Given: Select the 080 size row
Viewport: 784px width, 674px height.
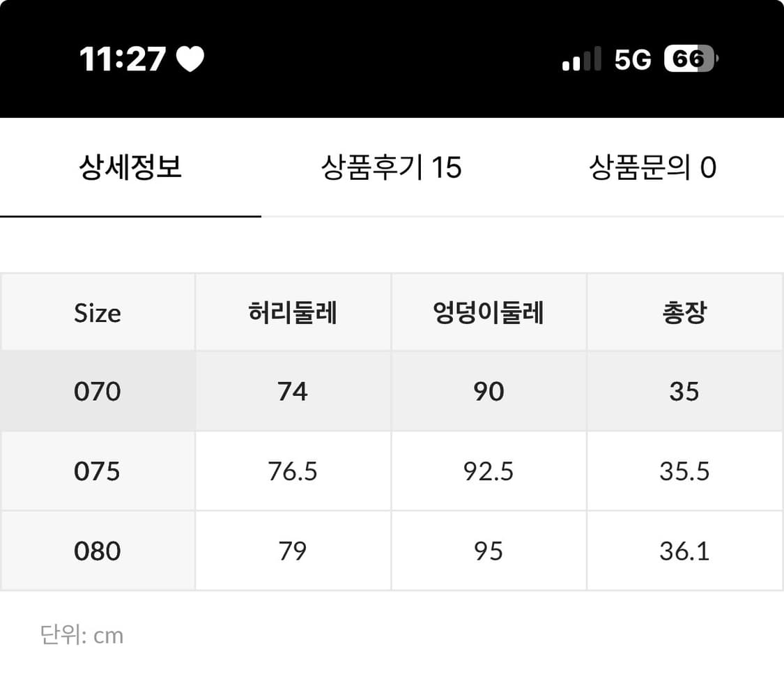Looking at the screenshot, I should tap(98, 551).
